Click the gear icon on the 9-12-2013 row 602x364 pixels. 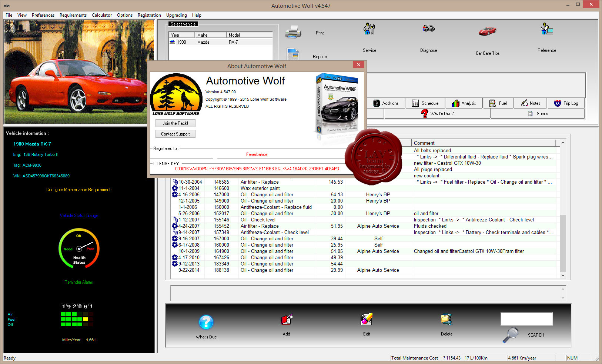[x=175, y=264]
